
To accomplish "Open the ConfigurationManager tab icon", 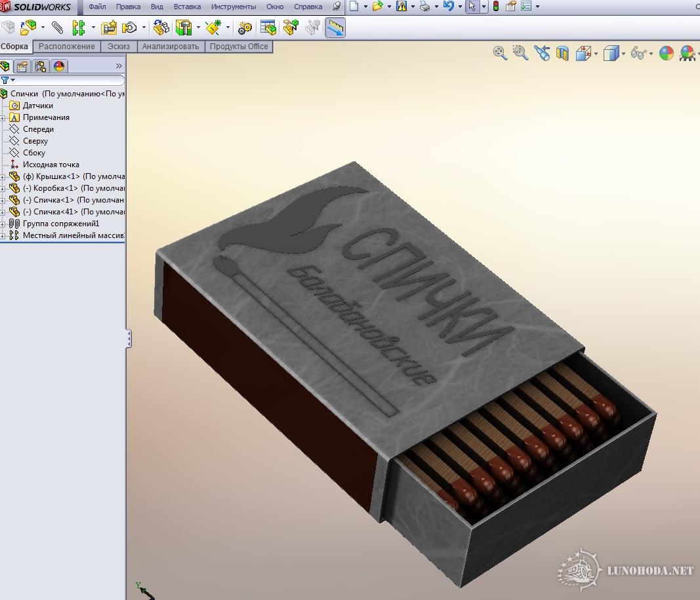I will 41,66.
